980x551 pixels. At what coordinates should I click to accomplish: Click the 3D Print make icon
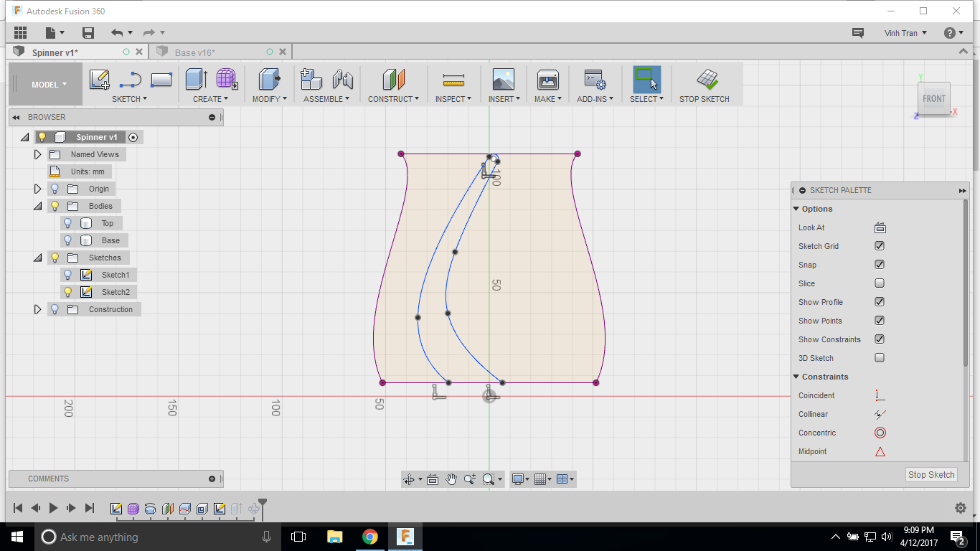548,80
